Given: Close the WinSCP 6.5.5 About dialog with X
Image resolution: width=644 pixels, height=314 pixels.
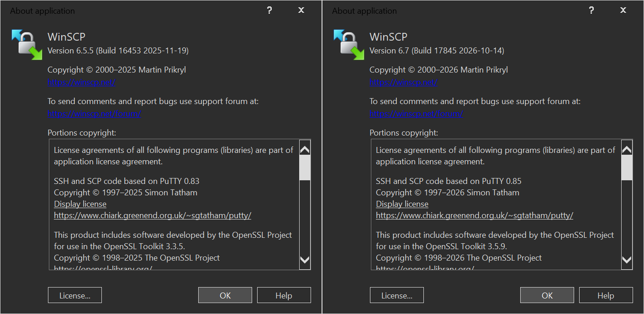Looking at the screenshot, I should click(301, 10).
